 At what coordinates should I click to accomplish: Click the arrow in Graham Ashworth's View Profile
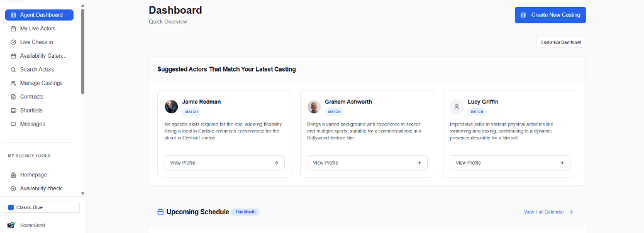click(x=419, y=163)
